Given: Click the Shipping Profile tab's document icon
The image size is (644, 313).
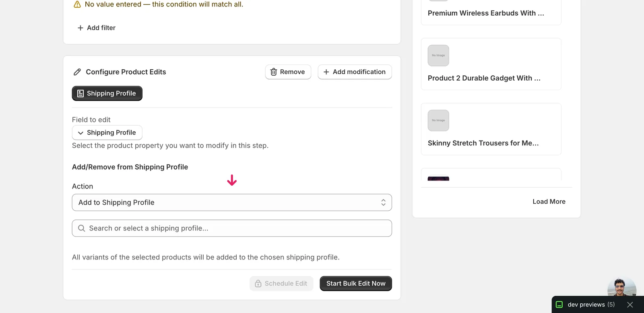Looking at the screenshot, I should [x=80, y=93].
